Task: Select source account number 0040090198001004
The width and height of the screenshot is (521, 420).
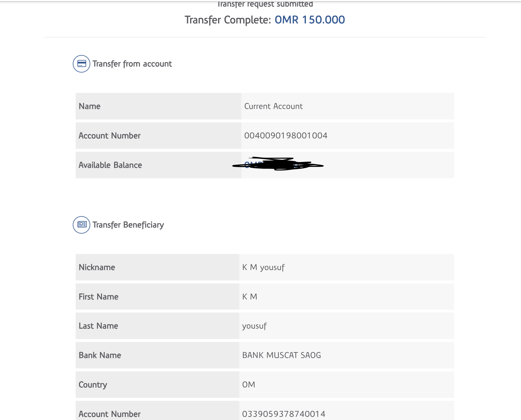Action: click(x=286, y=136)
